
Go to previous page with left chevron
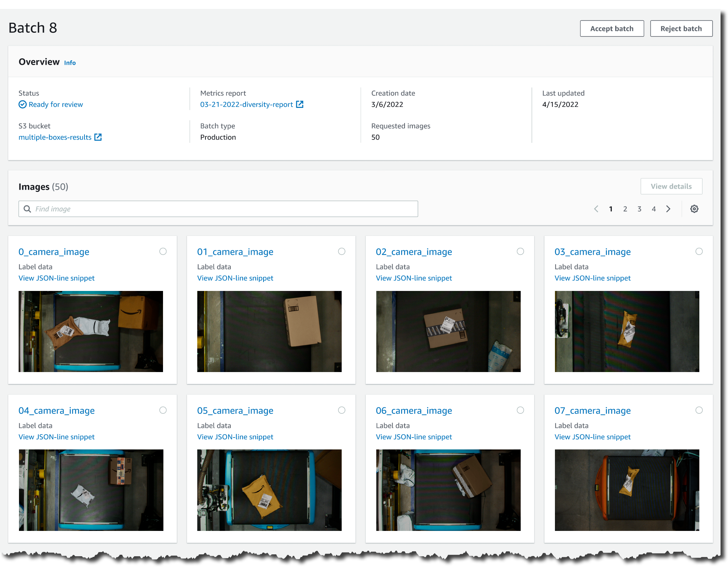pyautogui.click(x=596, y=209)
